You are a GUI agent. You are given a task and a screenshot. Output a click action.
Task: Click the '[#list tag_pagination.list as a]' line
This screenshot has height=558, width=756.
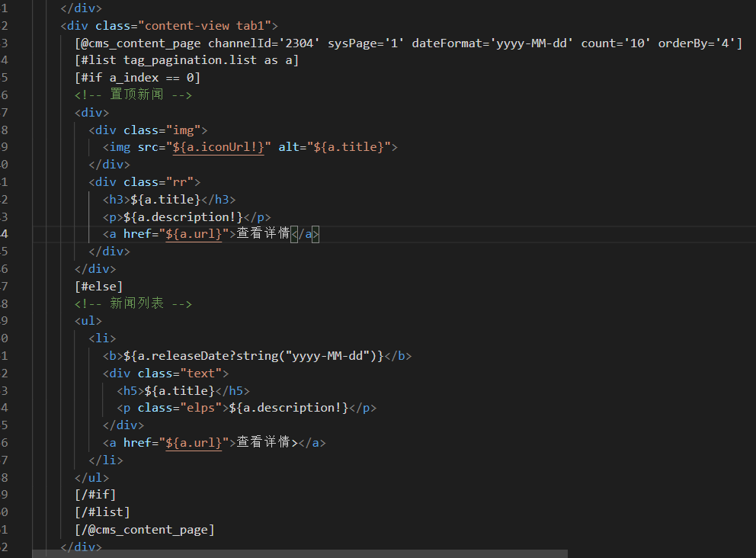click(x=187, y=60)
